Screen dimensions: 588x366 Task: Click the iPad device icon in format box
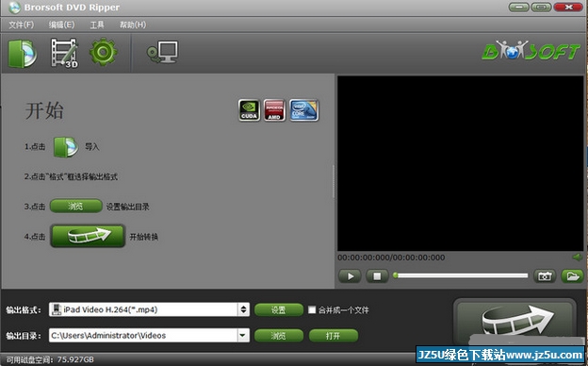click(57, 309)
